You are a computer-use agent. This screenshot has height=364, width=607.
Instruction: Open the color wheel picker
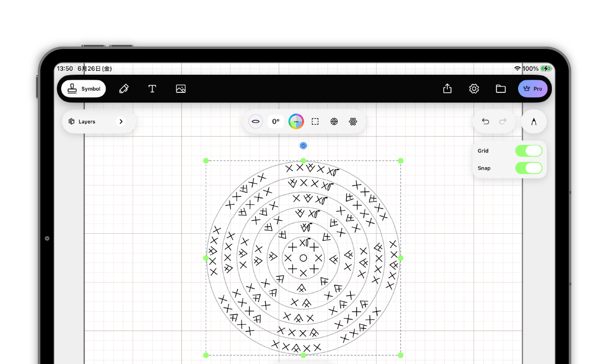(296, 122)
